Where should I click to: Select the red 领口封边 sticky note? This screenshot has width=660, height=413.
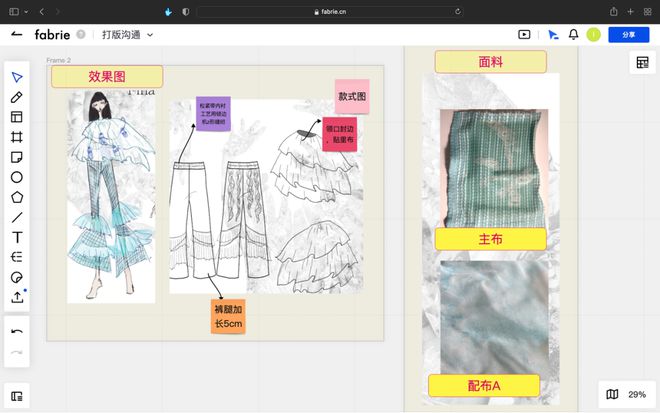point(340,134)
